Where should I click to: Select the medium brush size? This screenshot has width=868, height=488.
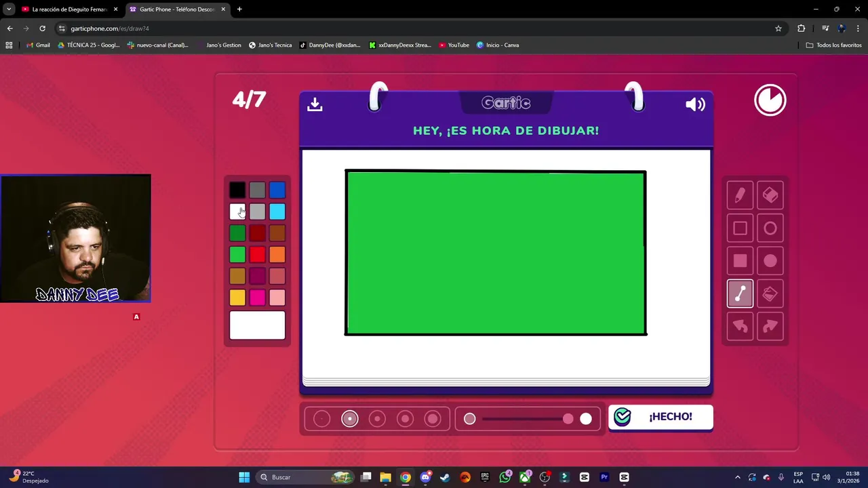377,419
